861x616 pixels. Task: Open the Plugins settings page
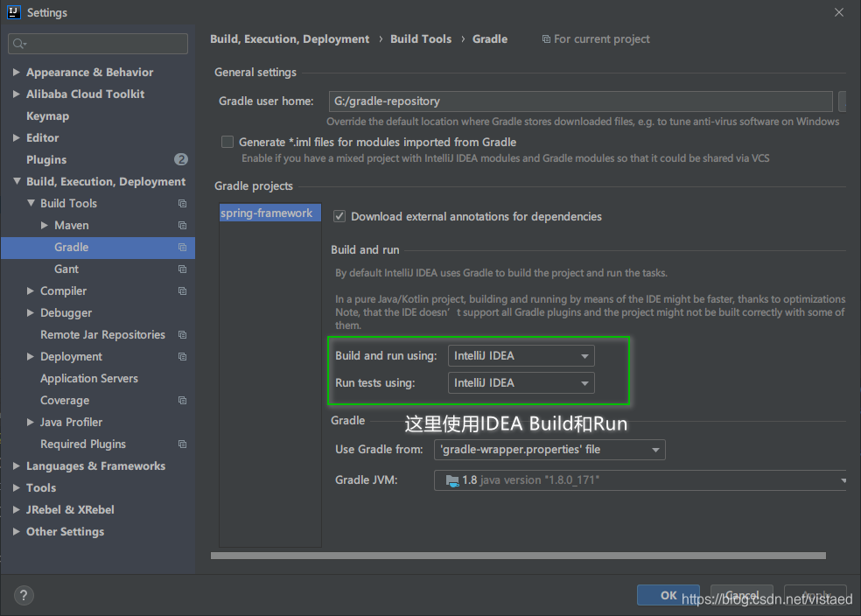coord(46,160)
